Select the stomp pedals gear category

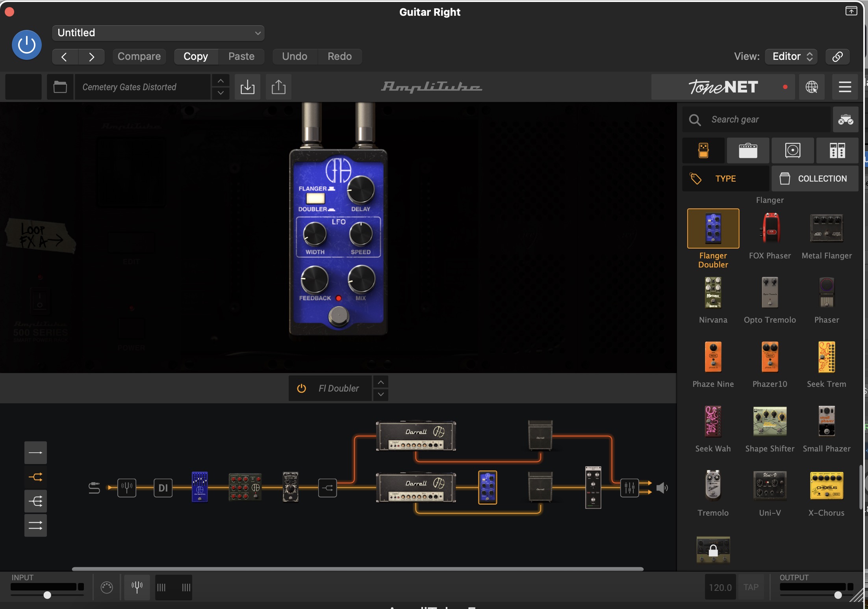(x=703, y=150)
